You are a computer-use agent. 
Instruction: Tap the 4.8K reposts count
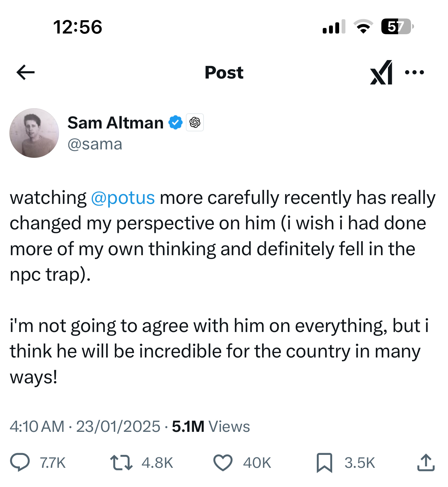[157, 463]
